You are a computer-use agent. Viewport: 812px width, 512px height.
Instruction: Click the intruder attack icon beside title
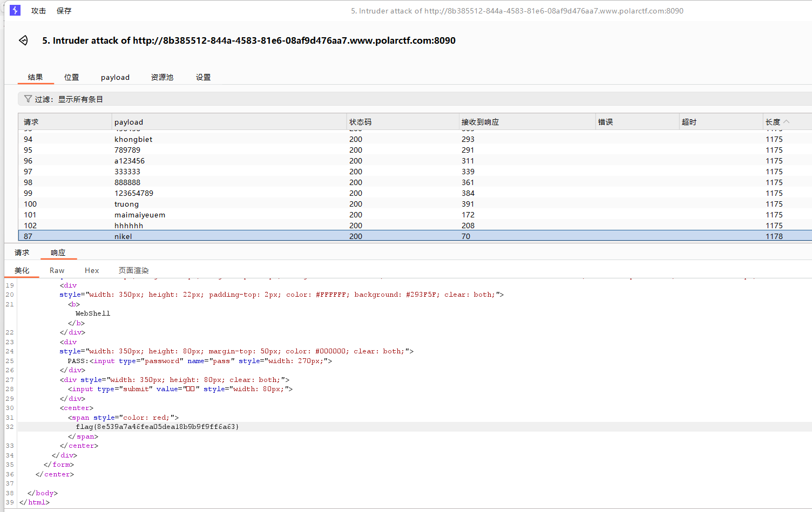pos(23,40)
